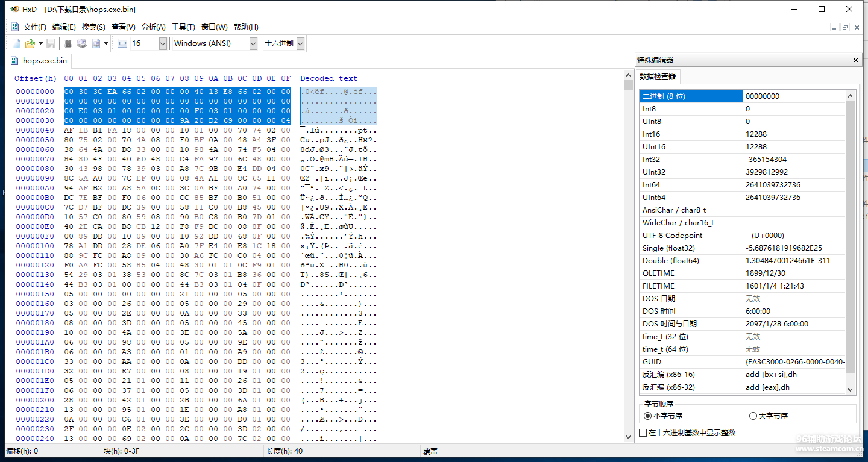
Task: Click the Open RAM chip icon
Action: [x=68, y=43]
